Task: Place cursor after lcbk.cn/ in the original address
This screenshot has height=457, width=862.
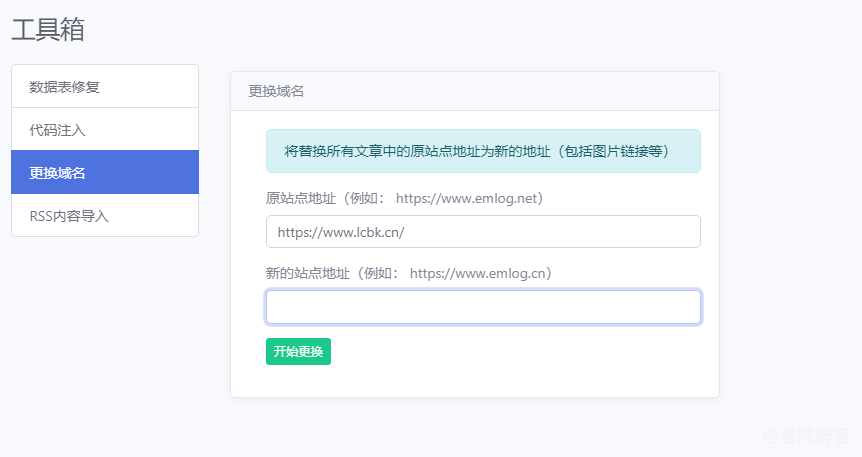Action: (406, 232)
